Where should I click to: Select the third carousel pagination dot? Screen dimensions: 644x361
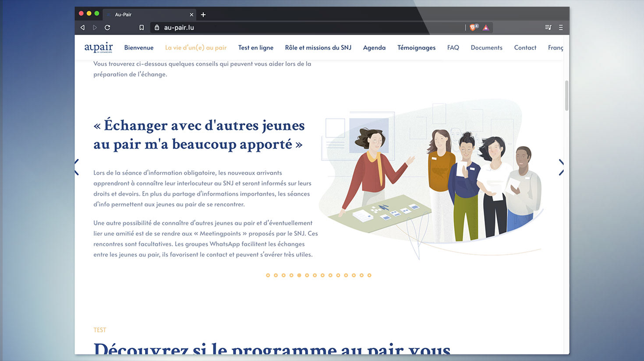coord(283,275)
